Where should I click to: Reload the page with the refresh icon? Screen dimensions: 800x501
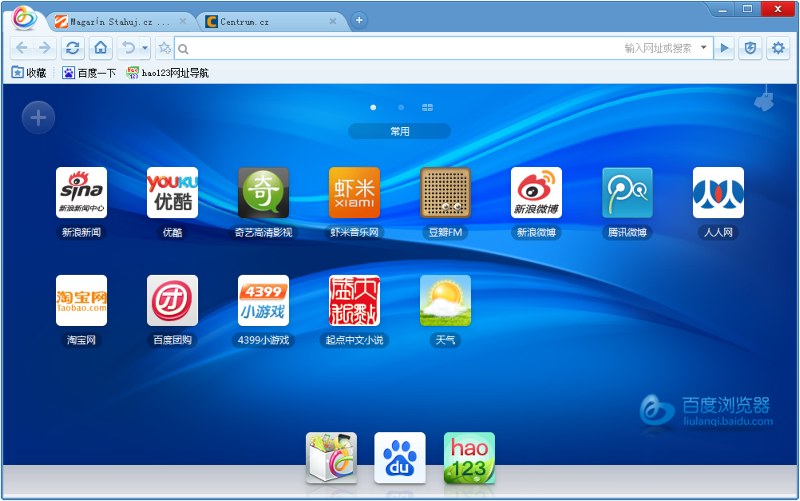pyautogui.click(x=72, y=48)
